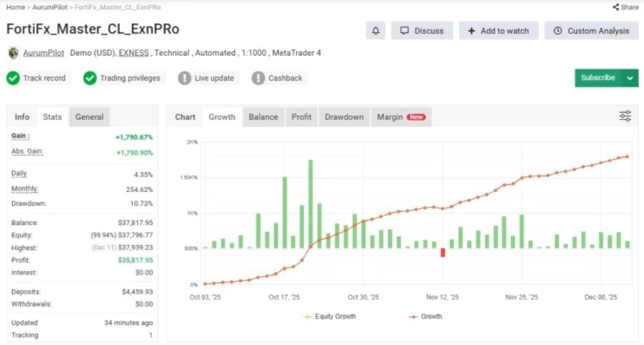Click the Cashback warning icon
644x345 pixels.
(x=258, y=78)
